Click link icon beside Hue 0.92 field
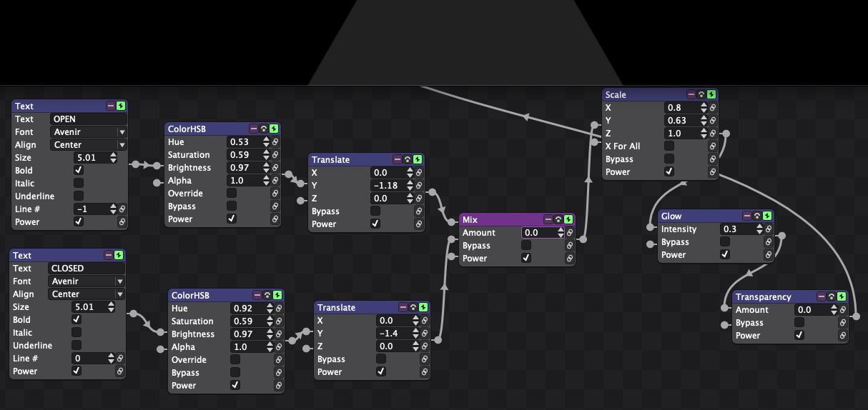868x410 pixels. (279, 309)
